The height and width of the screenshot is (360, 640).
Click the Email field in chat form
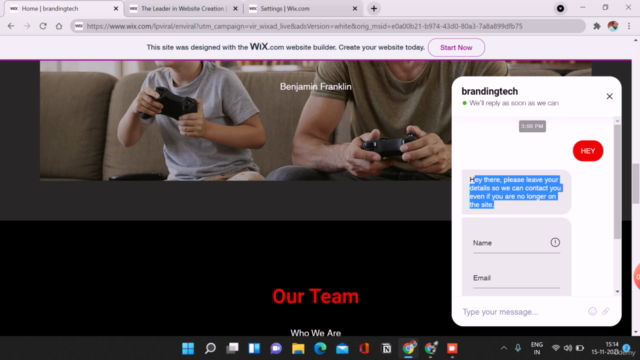(516, 279)
